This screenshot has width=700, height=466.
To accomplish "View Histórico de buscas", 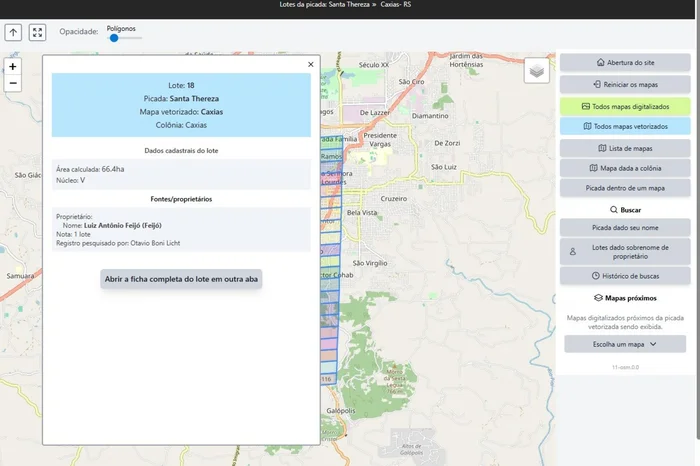I will [x=625, y=275].
